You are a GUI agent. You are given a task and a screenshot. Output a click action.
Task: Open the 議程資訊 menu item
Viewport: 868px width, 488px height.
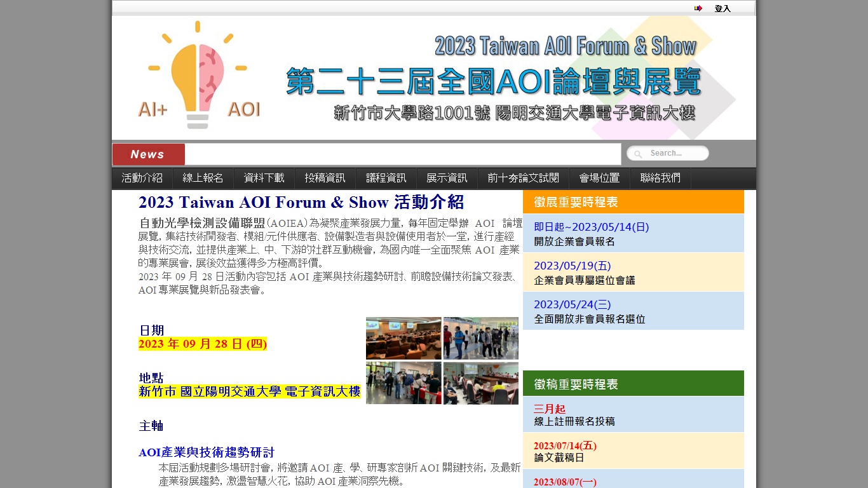[x=386, y=178]
